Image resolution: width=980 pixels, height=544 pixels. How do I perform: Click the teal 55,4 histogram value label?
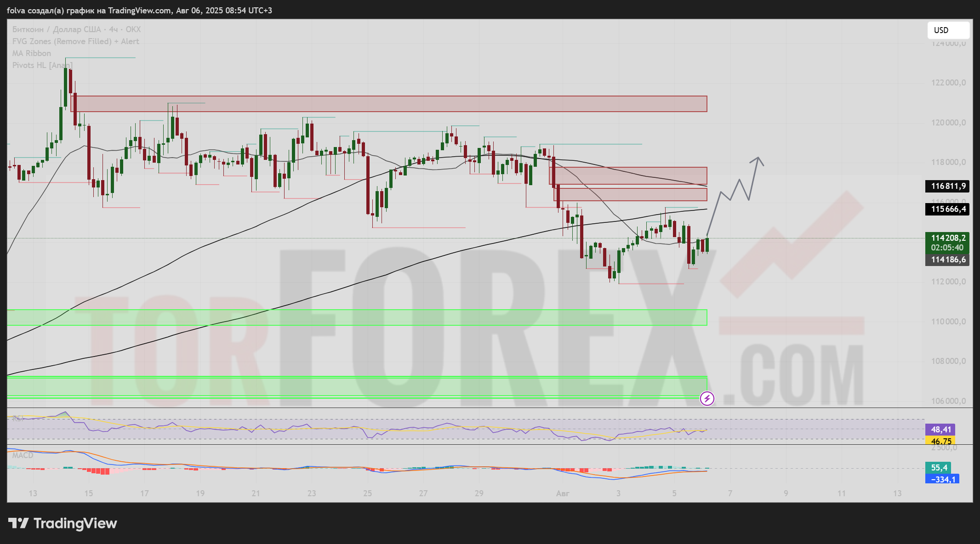pos(939,468)
